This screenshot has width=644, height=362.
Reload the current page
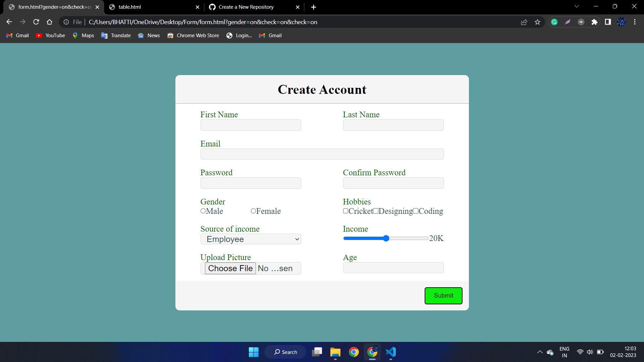tap(36, 22)
